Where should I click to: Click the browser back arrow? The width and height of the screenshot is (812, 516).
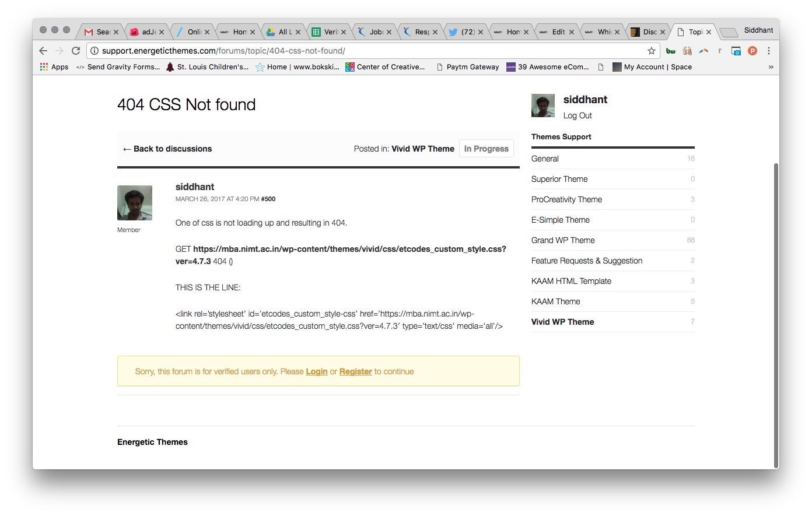click(x=43, y=51)
